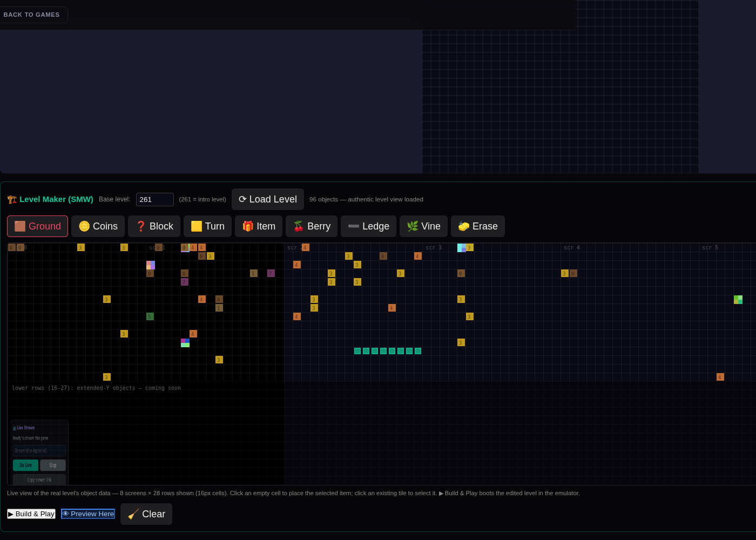Click the scr 3 screen label
The height and width of the screenshot is (540, 756).
coord(434,248)
